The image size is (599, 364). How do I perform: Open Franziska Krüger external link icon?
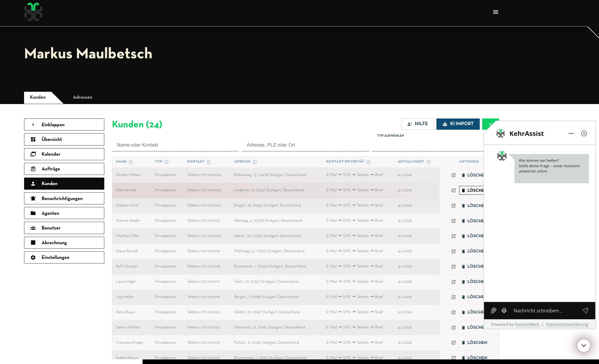(x=454, y=343)
